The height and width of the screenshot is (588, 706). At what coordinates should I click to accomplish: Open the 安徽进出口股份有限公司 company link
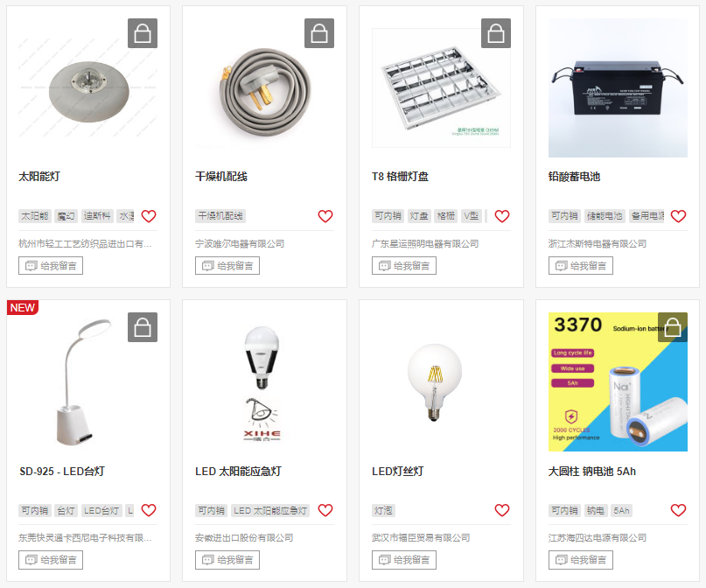coord(244,537)
